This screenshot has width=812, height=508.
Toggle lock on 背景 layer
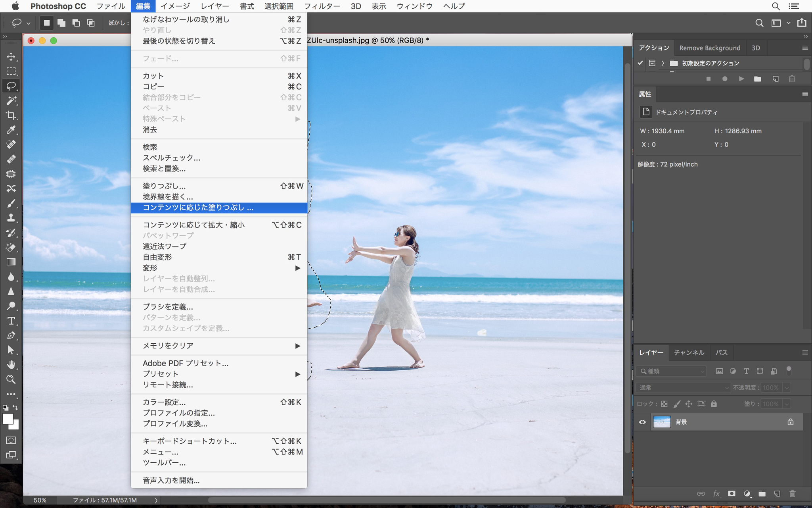pyautogui.click(x=790, y=421)
